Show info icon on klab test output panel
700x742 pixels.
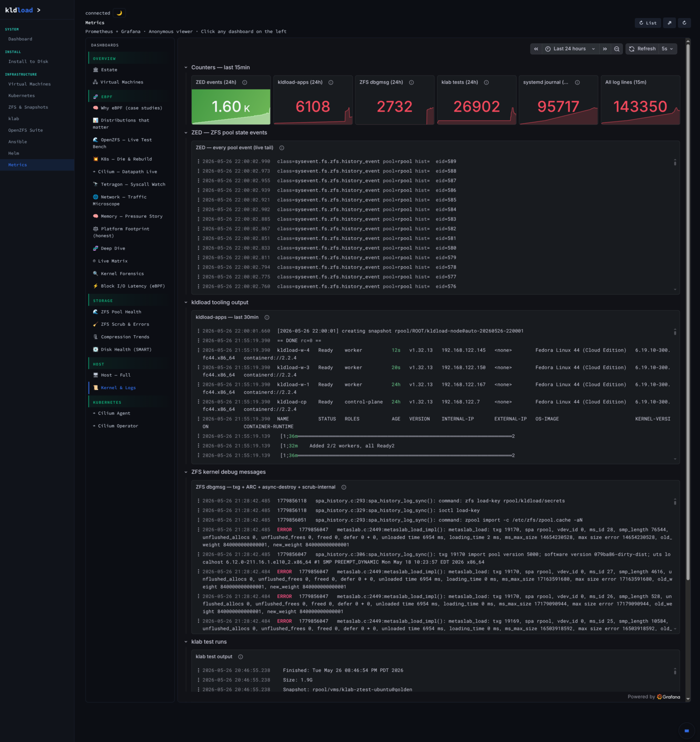(x=240, y=656)
